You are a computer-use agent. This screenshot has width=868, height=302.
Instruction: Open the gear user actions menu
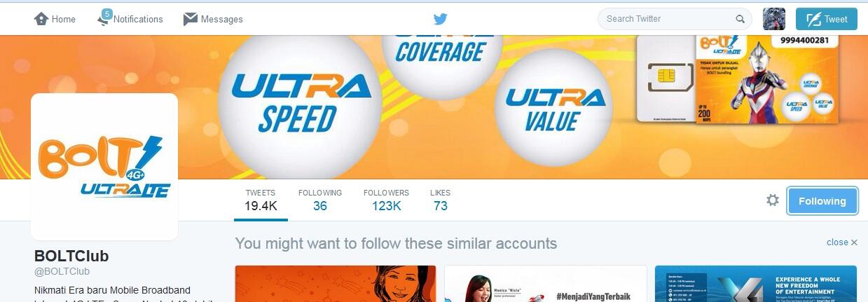(x=773, y=200)
